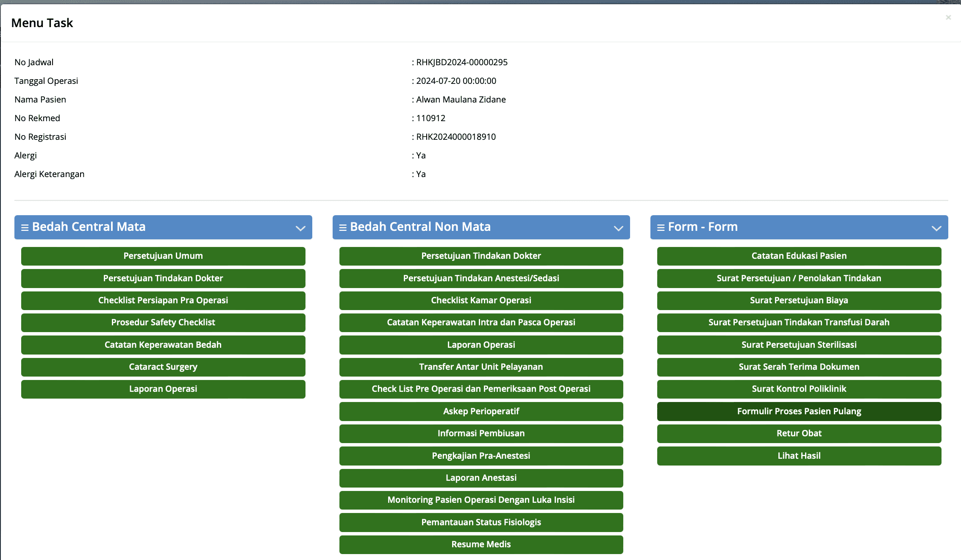Viewport: 961px width, 560px height.
Task: Click Resume Medis button
Action: point(481,544)
